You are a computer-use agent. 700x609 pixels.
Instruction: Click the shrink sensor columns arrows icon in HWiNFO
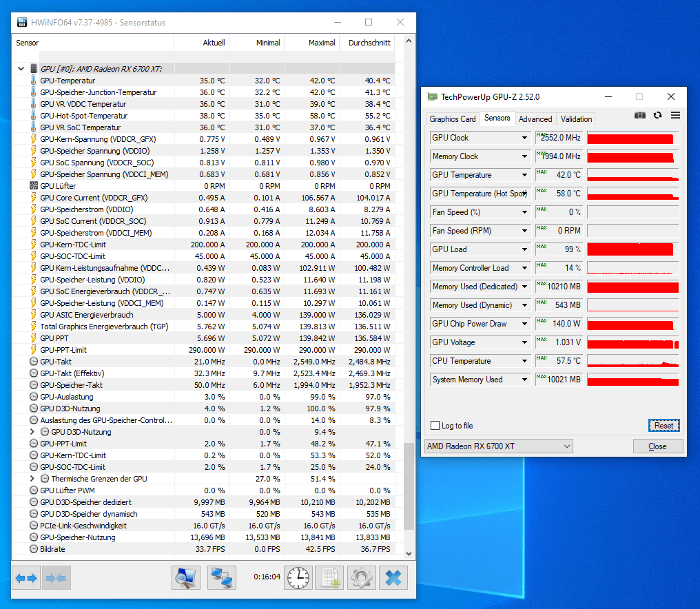click(56, 578)
